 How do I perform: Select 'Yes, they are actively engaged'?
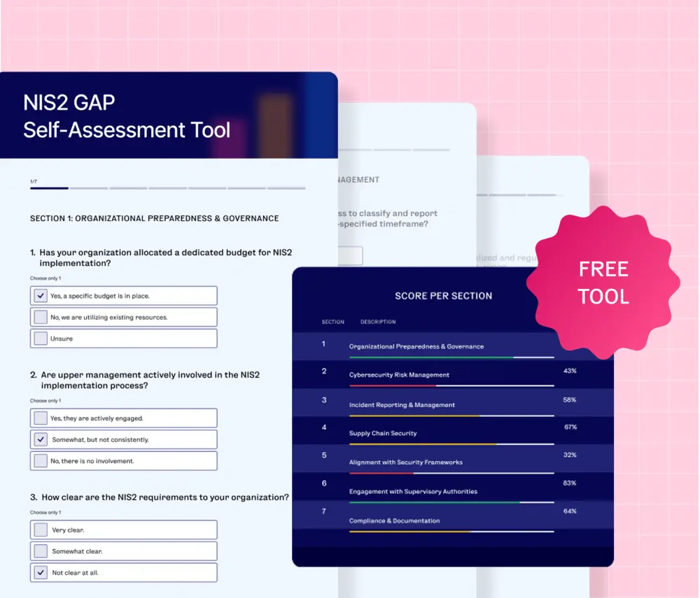pyautogui.click(x=41, y=418)
